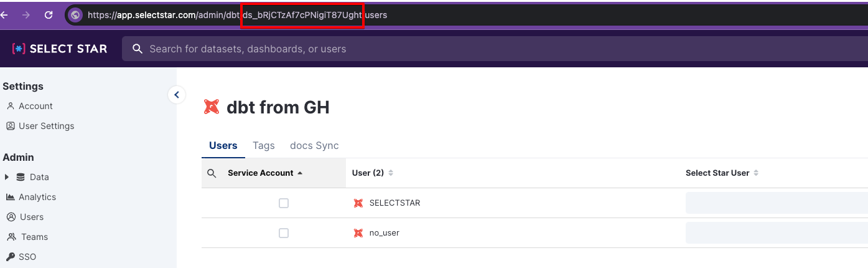Click the search magnifier in the Users table
The width and height of the screenshot is (868, 268).
pyautogui.click(x=212, y=173)
